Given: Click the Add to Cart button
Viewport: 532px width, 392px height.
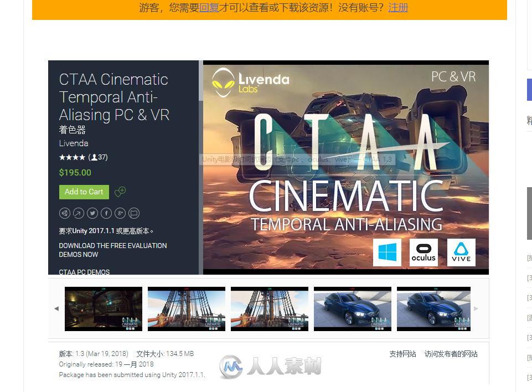Looking at the screenshot, I should [84, 192].
